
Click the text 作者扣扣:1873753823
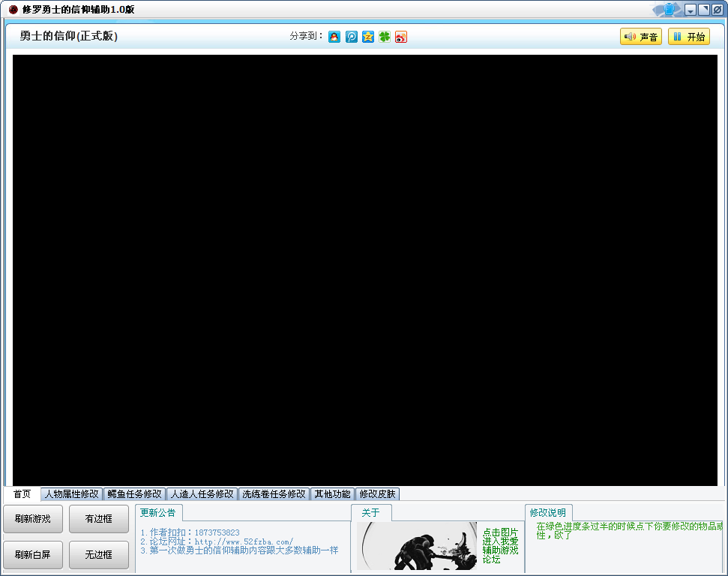(x=194, y=532)
